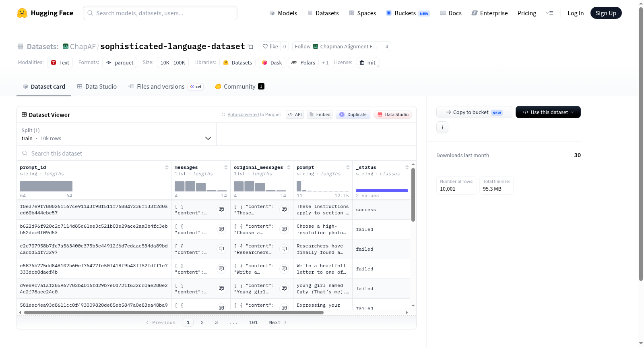The height and width of the screenshot is (347, 644).
Task: Open the expand message icon for the success row messages
Action: (221, 210)
